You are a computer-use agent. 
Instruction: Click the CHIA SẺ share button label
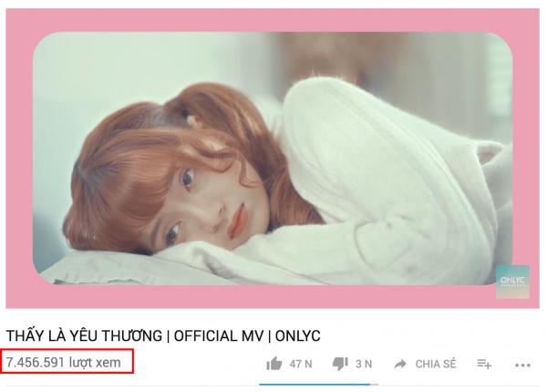click(x=436, y=364)
